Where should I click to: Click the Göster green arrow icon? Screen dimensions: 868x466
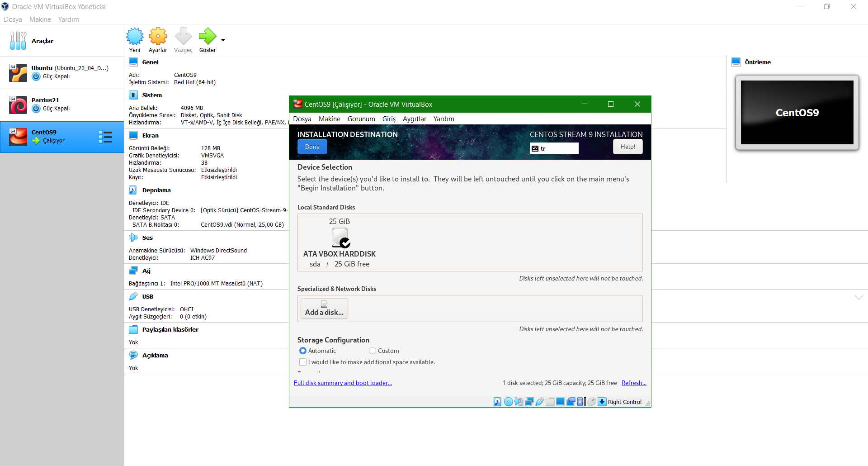(208, 36)
